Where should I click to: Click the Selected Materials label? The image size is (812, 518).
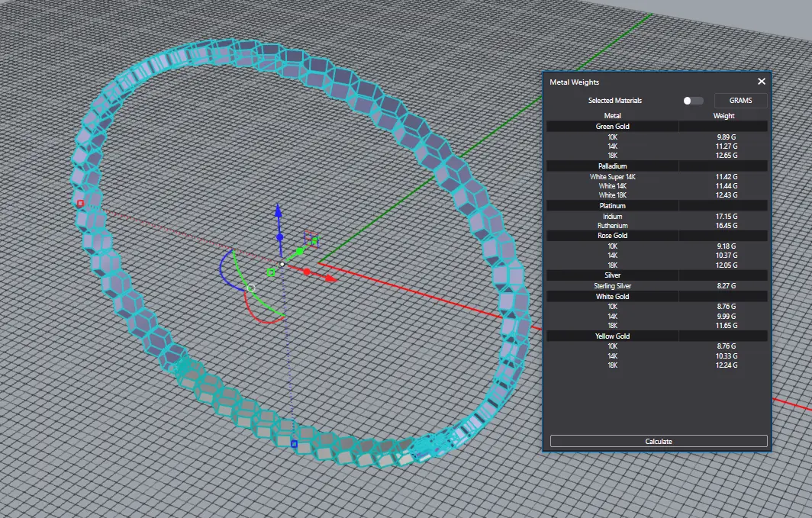click(x=614, y=101)
